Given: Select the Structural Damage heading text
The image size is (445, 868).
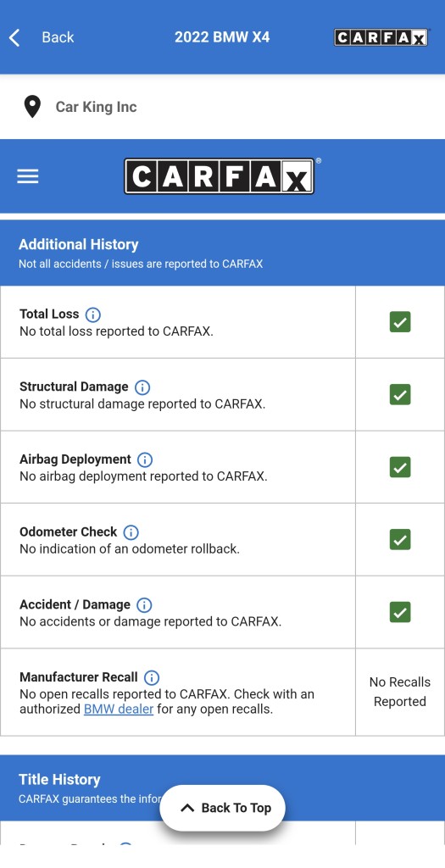Looking at the screenshot, I should coord(74,387).
